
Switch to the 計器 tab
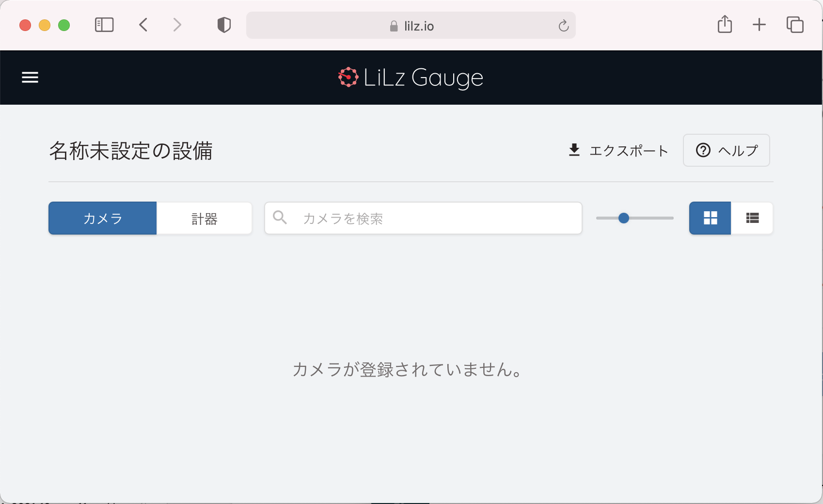pyautogui.click(x=204, y=218)
